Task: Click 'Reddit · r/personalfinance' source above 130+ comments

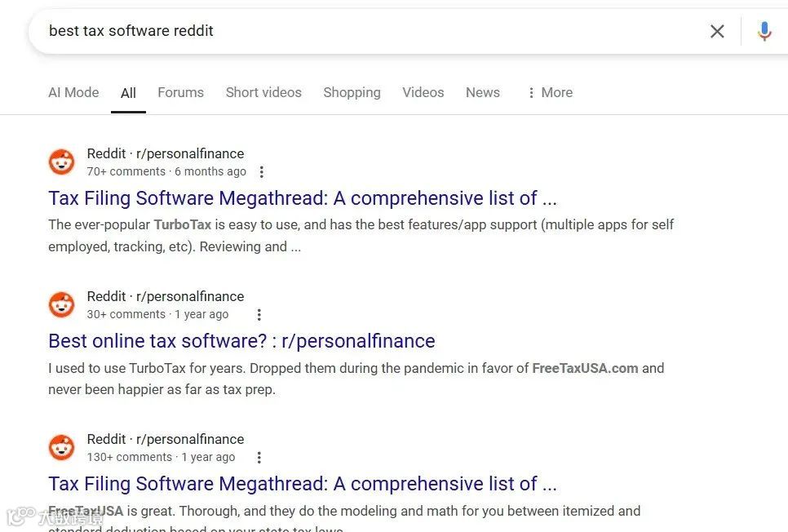Action: [166, 439]
